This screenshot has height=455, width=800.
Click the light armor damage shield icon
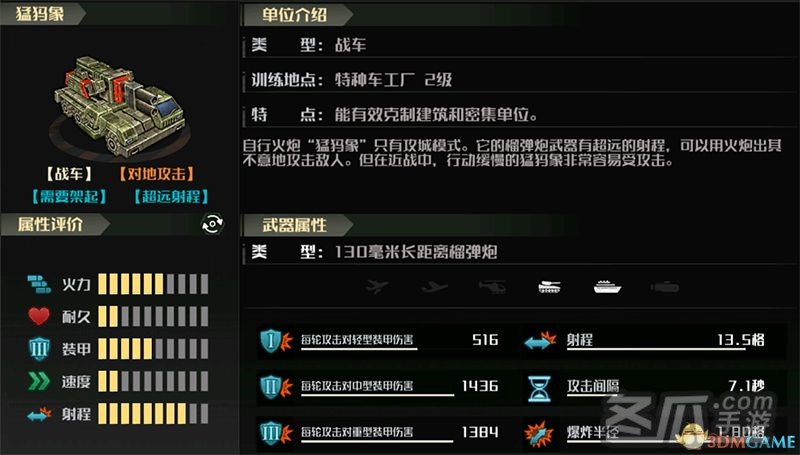[276, 341]
